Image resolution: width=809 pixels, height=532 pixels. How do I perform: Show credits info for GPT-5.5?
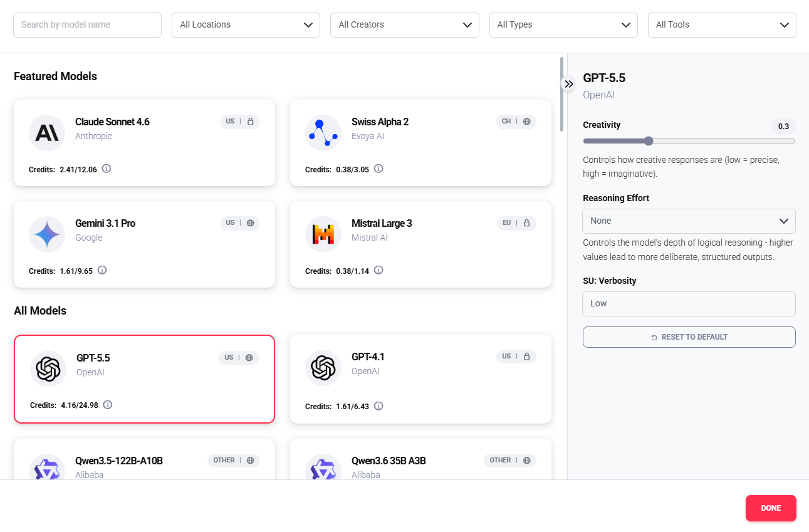(108, 405)
